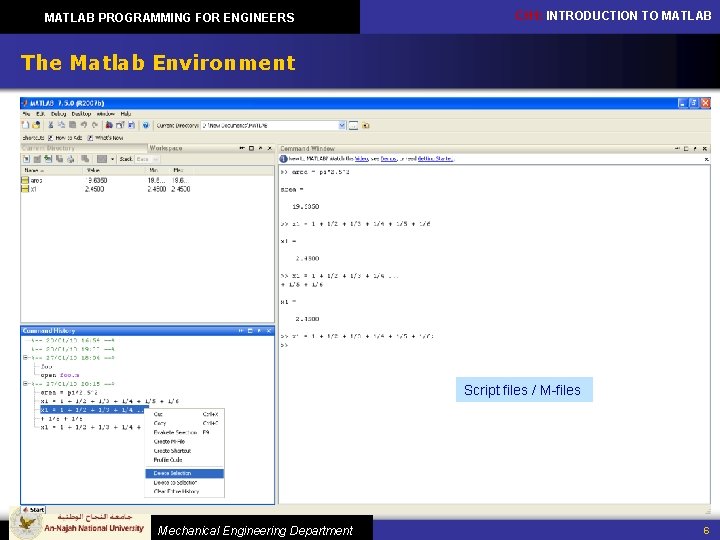720x540 pixels.
Task: Click the Print icon in Workspace toolbar
Action: click(x=70, y=159)
